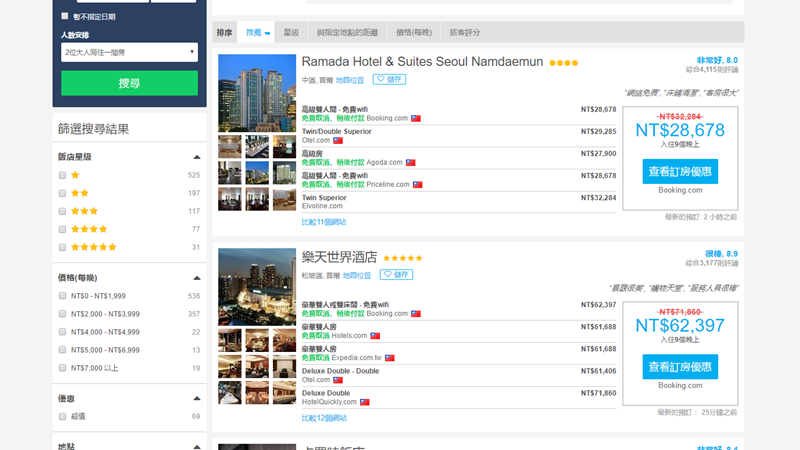The width and height of the screenshot is (800, 450).
Task: Click the NT$28,678 large price
Action: [680, 130]
